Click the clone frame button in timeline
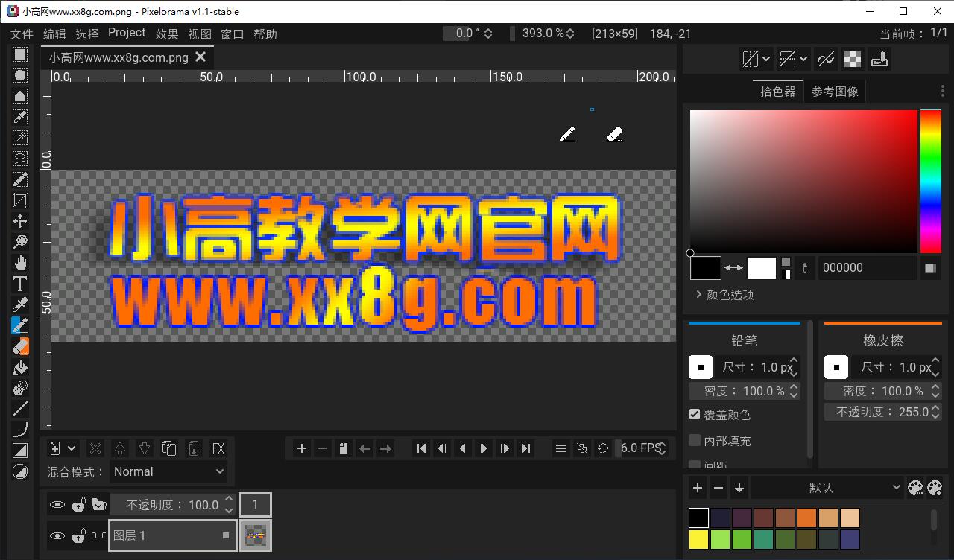This screenshot has width=954, height=560. pos(344,448)
